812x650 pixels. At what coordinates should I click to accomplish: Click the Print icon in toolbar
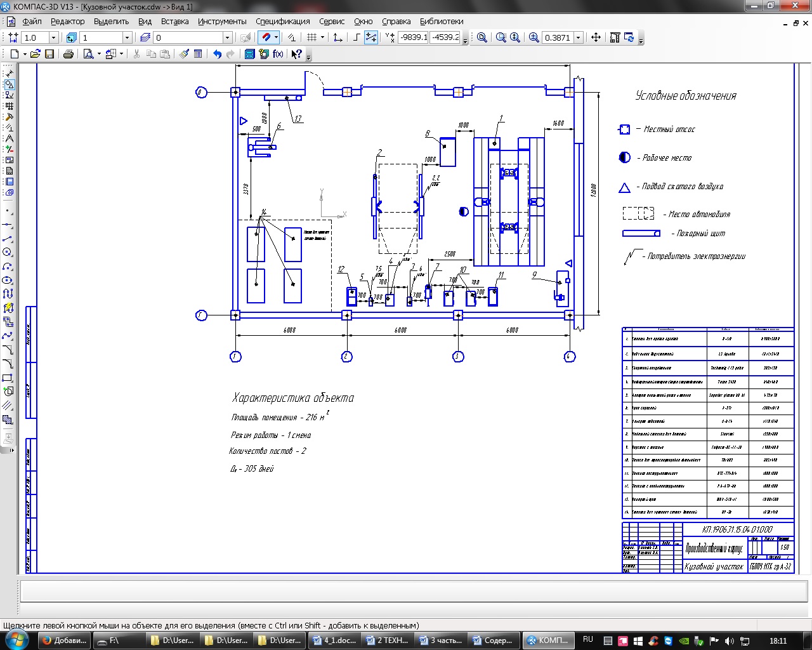(x=69, y=55)
